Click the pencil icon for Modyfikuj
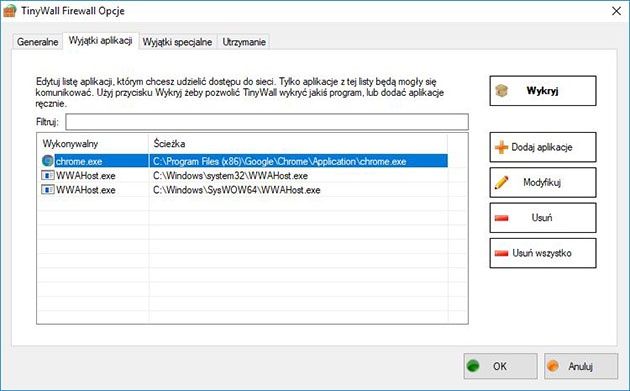Screen dimensions: 630x391 point(501,182)
